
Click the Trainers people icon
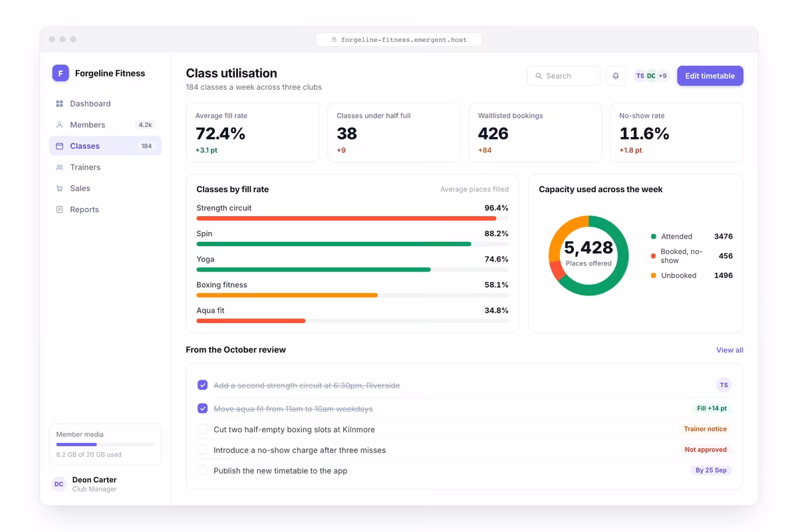(59, 168)
